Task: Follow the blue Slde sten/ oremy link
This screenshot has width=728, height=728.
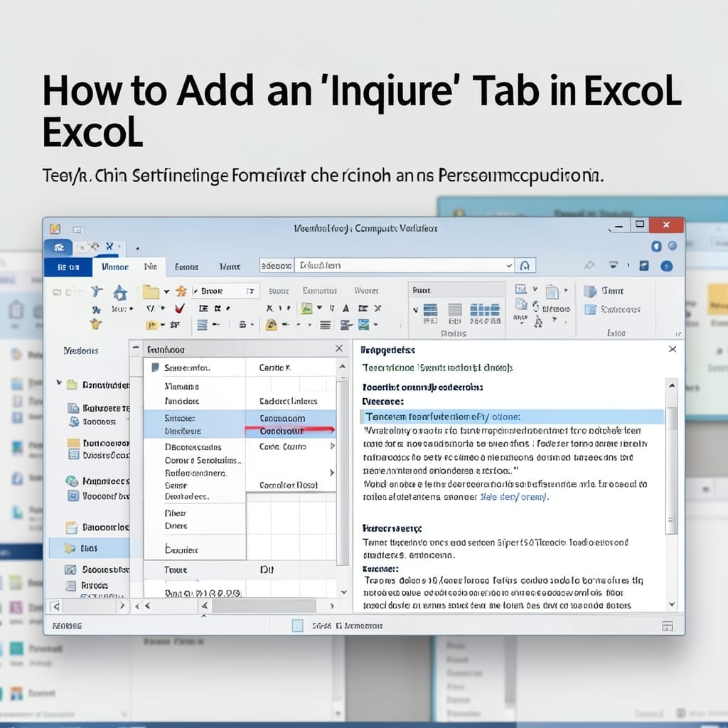Action: point(515,497)
